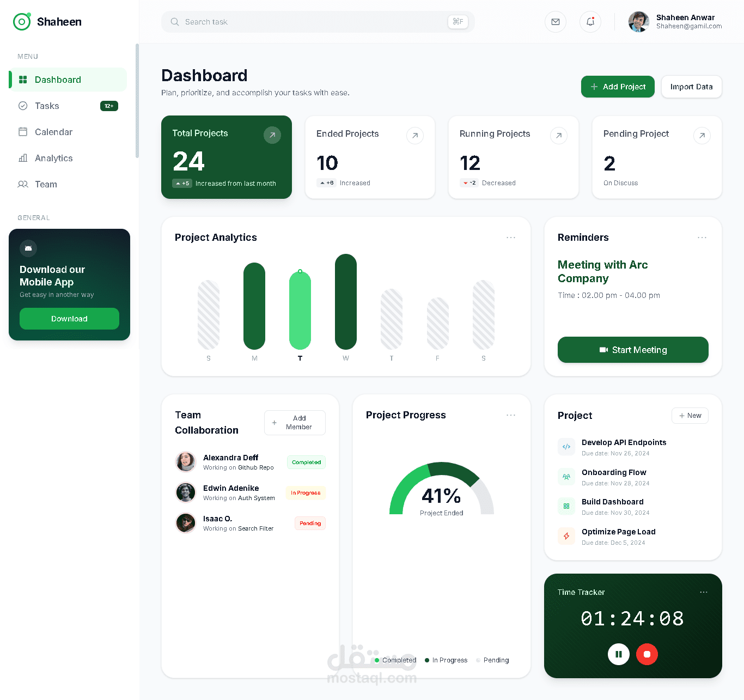Open Project Analytics more options menu
This screenshot has width=744, height=700.
pos(511,238)
